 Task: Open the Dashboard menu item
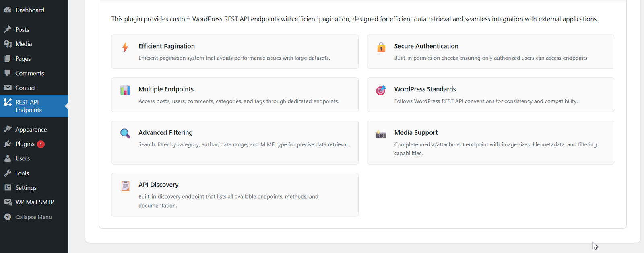pos(34,10)
